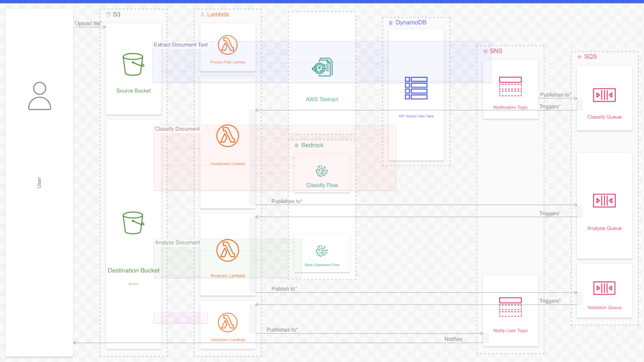
Task: Select the Validation Lambda icon
Action: [227, 322]
